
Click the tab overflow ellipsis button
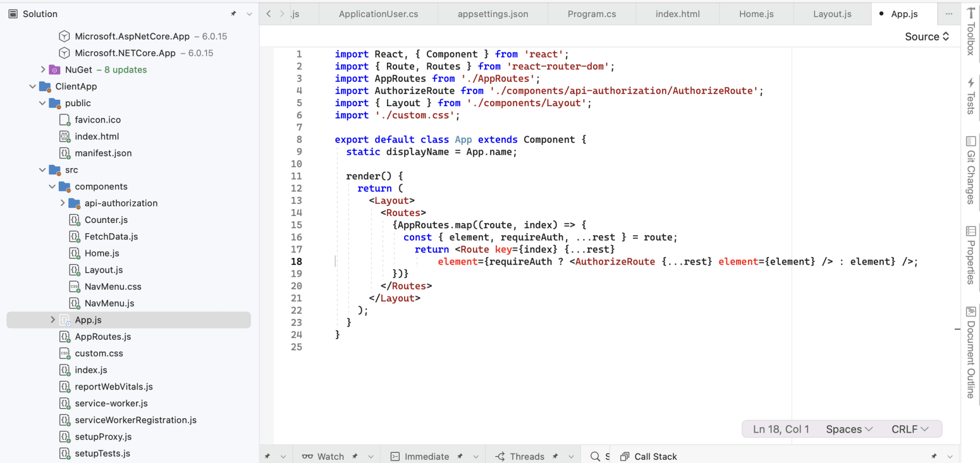[949, 14]
